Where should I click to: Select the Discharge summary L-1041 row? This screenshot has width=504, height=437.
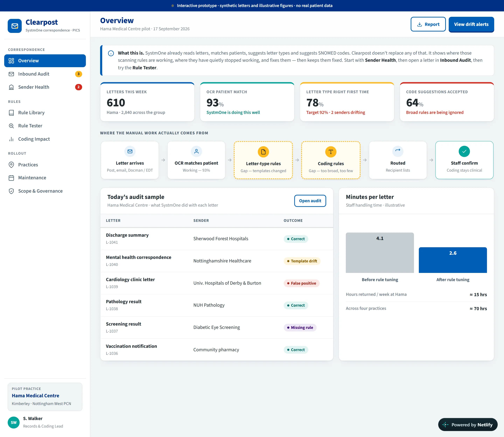click(217, 239)
